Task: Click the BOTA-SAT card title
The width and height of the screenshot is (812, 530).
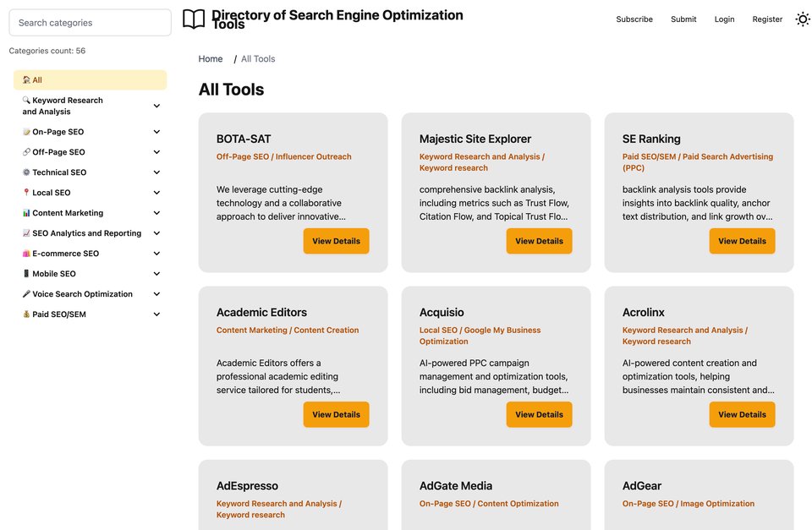Action: pos(244,139)
